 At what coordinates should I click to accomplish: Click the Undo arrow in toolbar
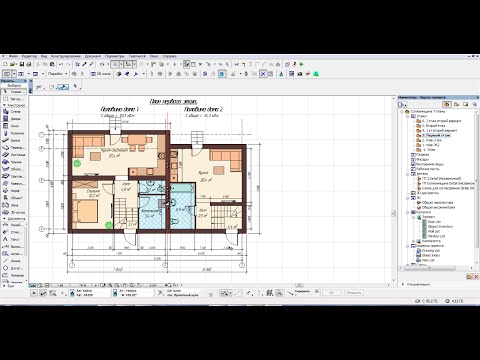tap(61, 64)
